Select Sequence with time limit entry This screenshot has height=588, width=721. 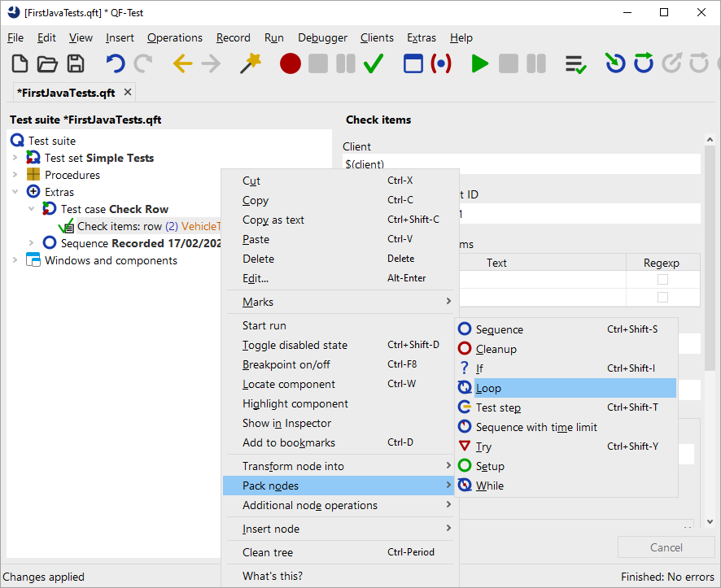tap(566, 427)
